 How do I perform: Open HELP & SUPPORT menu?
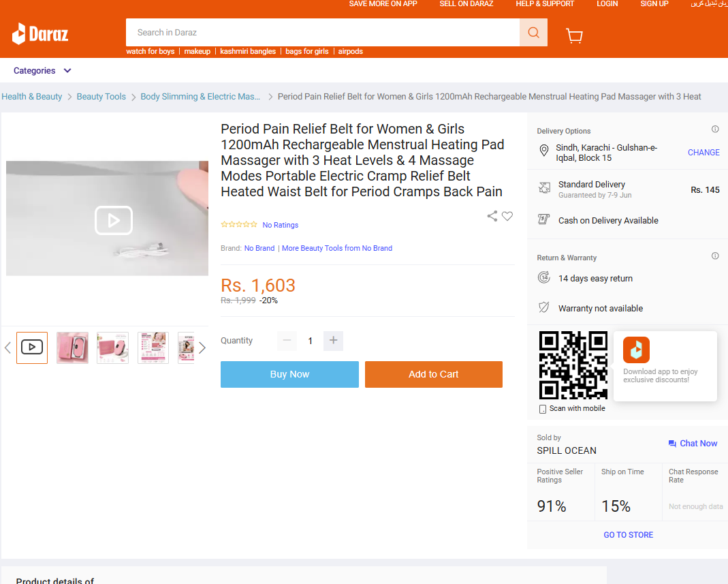coord(545,3)
